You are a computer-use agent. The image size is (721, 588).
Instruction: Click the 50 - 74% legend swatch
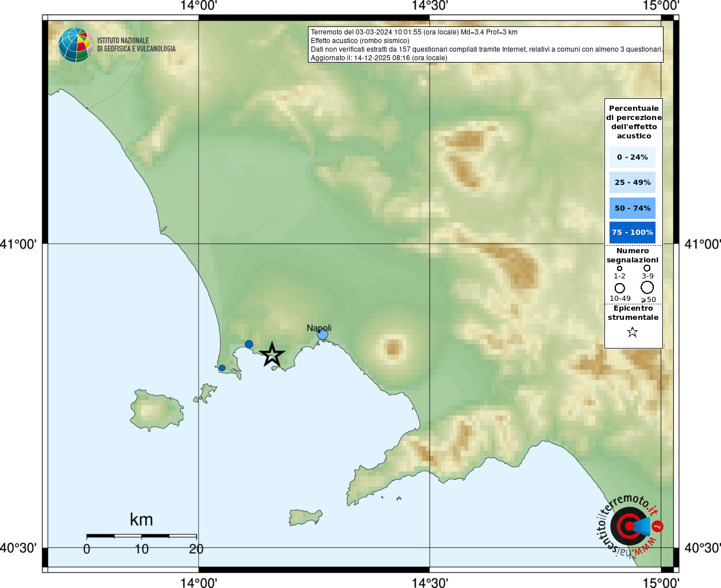coord(633,208)
